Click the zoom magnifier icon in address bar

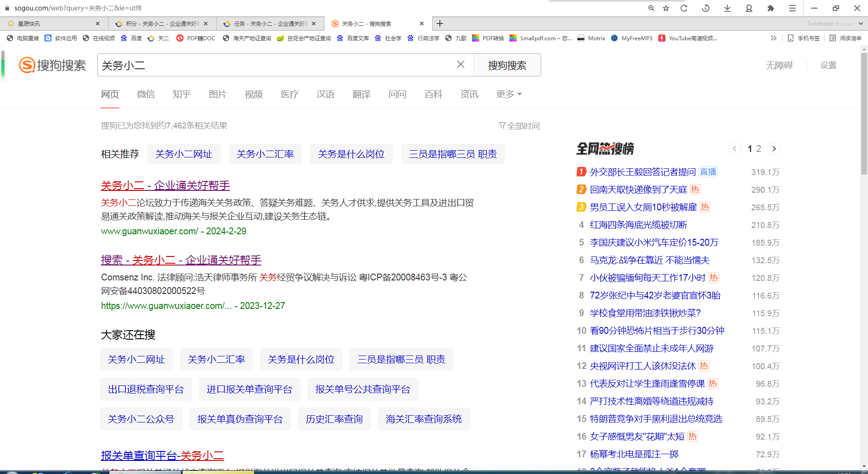[x=651, y=8]
